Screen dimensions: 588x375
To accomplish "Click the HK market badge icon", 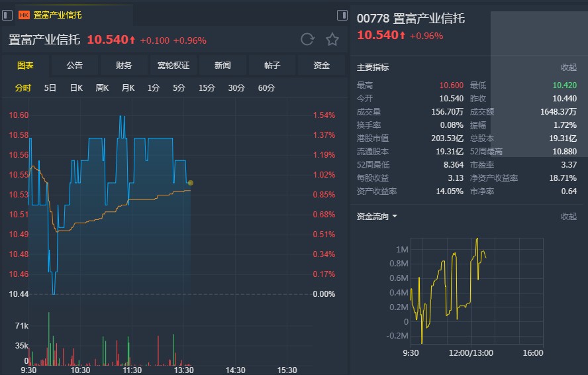I will tap(24, 15).
